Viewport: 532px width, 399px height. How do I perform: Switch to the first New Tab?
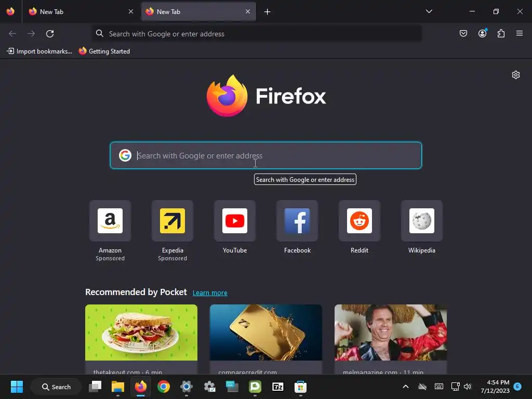coord(81,11)
